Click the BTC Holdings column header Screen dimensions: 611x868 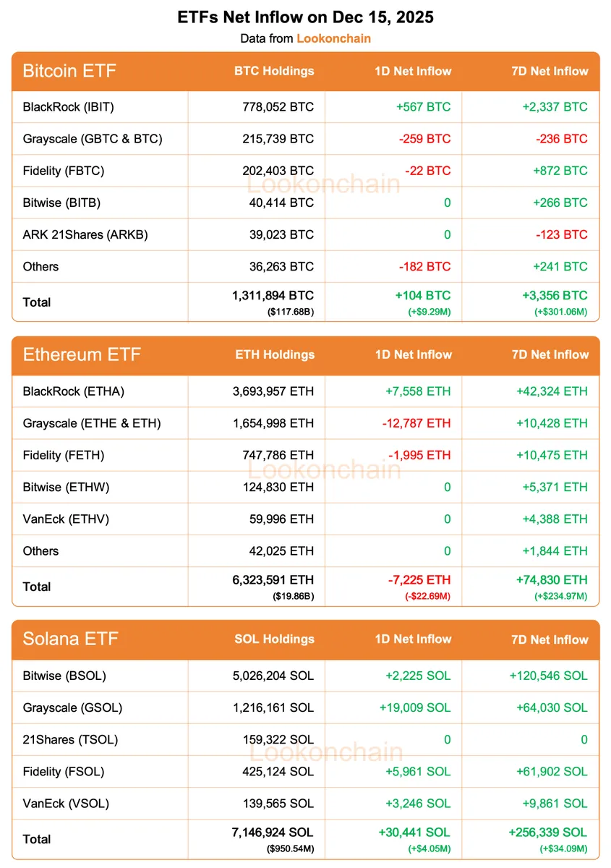point(274,71)
